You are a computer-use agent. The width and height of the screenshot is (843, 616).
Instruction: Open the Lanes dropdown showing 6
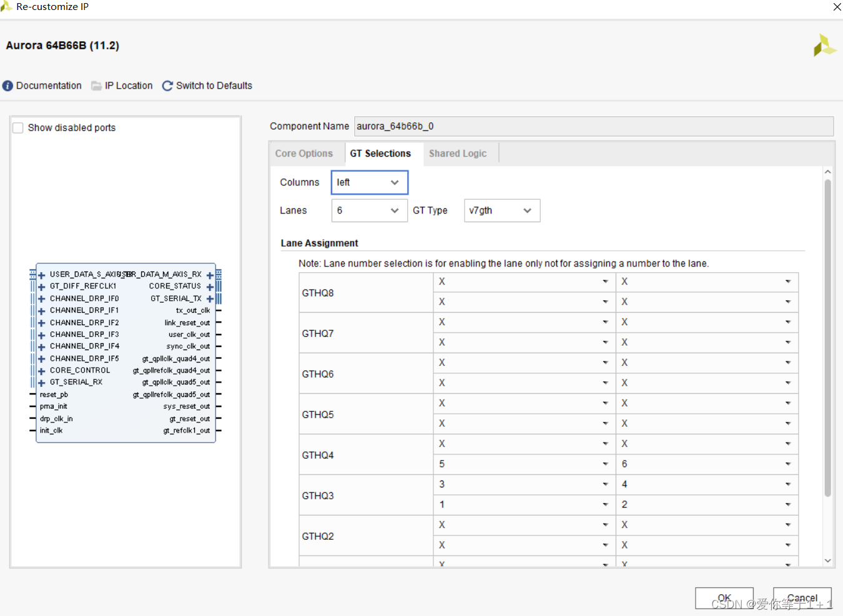(x=369, y=210)
